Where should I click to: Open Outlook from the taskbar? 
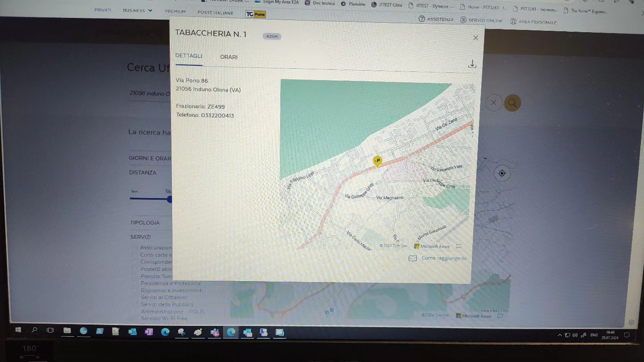point(132,332)
